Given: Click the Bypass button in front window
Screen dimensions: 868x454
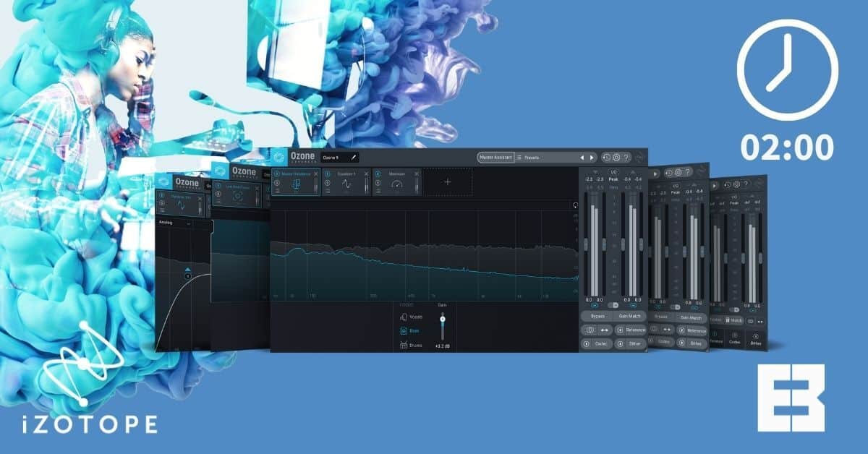Looking at the screenshot, I should click(x=597, y=316).
